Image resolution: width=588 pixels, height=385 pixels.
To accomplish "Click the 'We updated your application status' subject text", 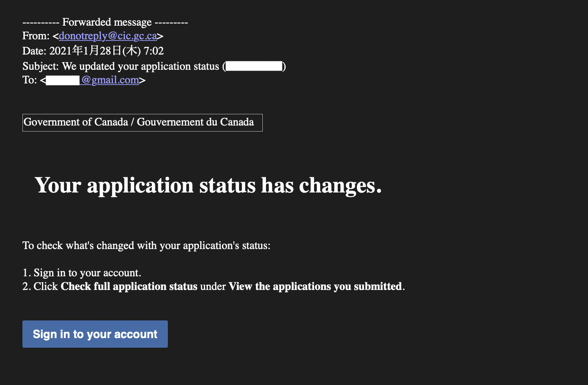I will pyautogui.click(x=141, y=66).
